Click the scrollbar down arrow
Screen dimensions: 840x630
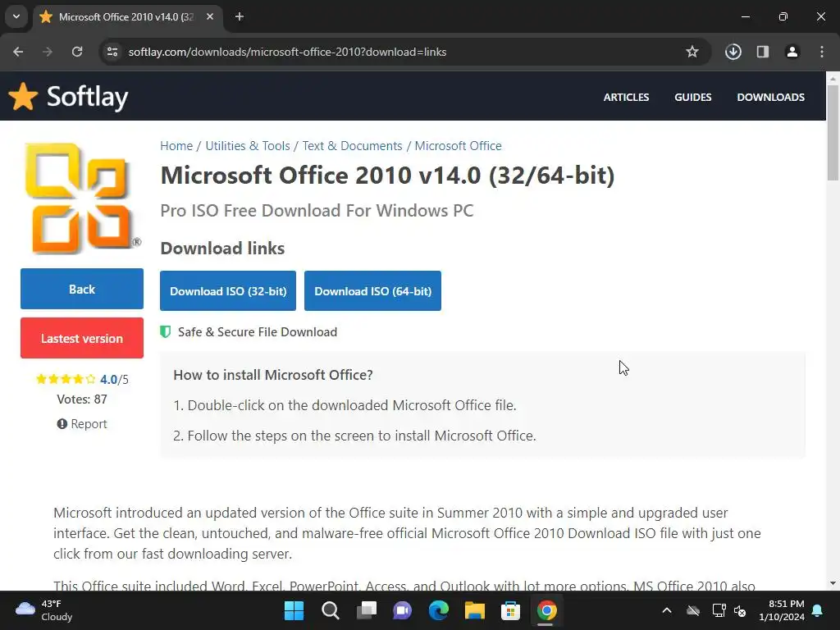833,583
